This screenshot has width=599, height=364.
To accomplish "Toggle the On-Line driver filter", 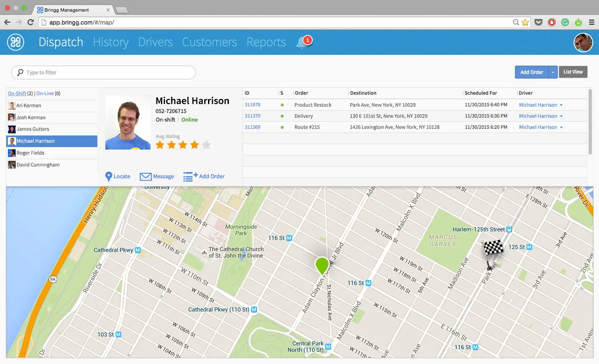I will click(45, 93).
